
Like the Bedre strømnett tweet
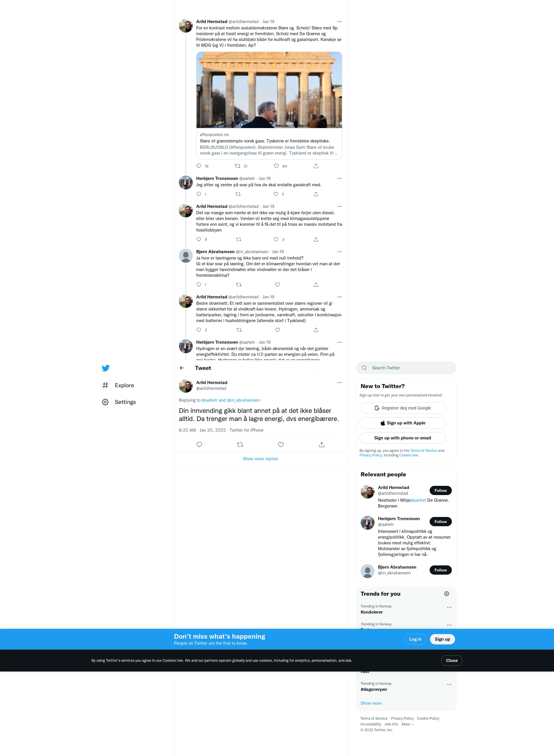coord(277,330)
